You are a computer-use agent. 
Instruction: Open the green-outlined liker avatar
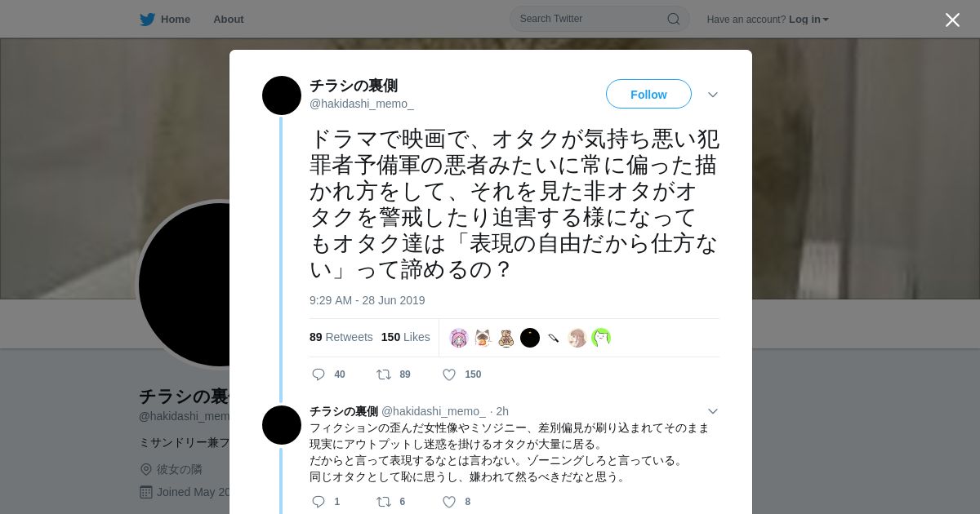coord(601,338)
